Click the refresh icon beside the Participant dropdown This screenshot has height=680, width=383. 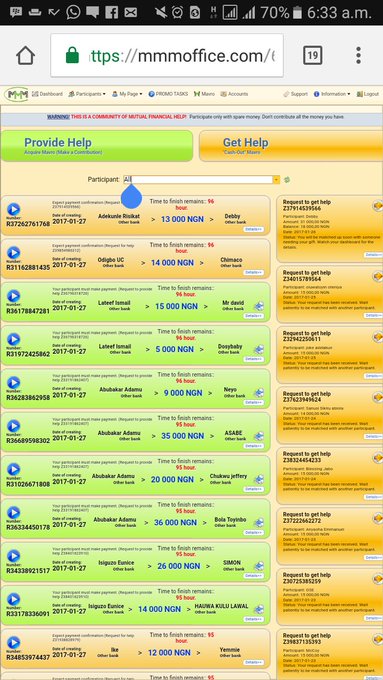[287, 180]
